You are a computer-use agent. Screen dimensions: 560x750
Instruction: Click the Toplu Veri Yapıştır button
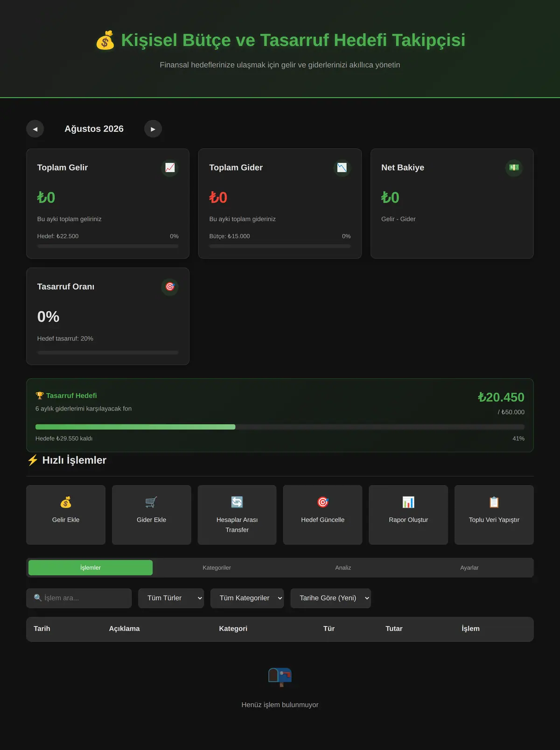pyautogui.click(x=494, y=515)
